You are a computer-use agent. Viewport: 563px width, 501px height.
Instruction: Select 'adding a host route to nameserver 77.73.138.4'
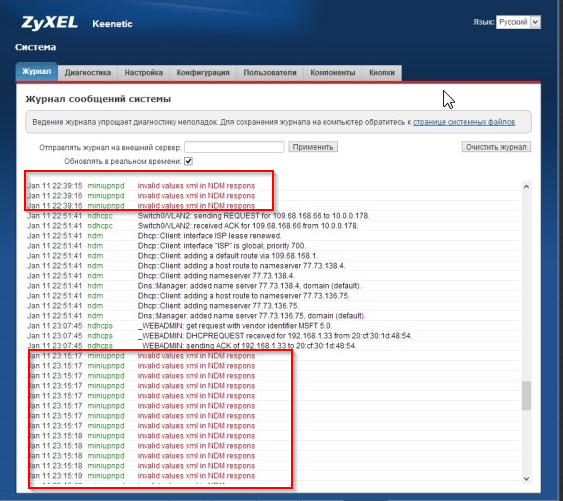click(x=273, y=266)
